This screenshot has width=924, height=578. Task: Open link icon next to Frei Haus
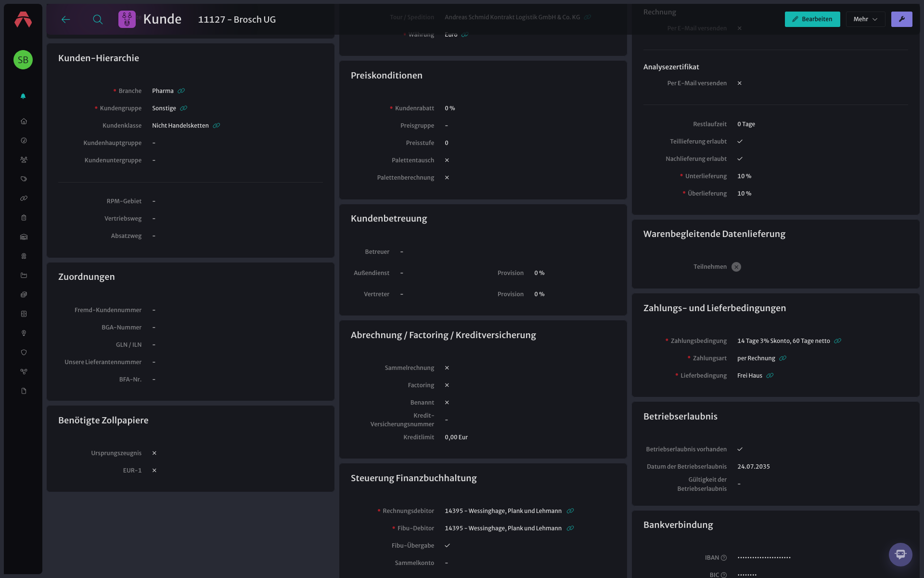[x=770, y=376]
